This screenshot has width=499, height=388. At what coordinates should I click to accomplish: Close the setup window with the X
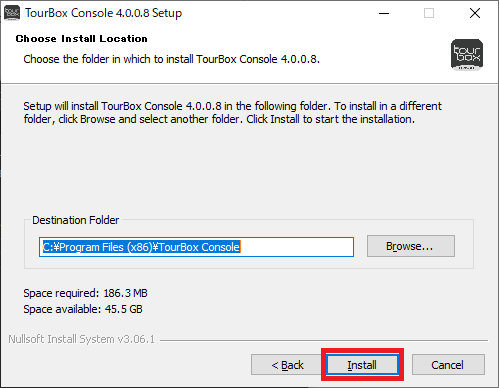pyautogui.click(x=475, y=13)
